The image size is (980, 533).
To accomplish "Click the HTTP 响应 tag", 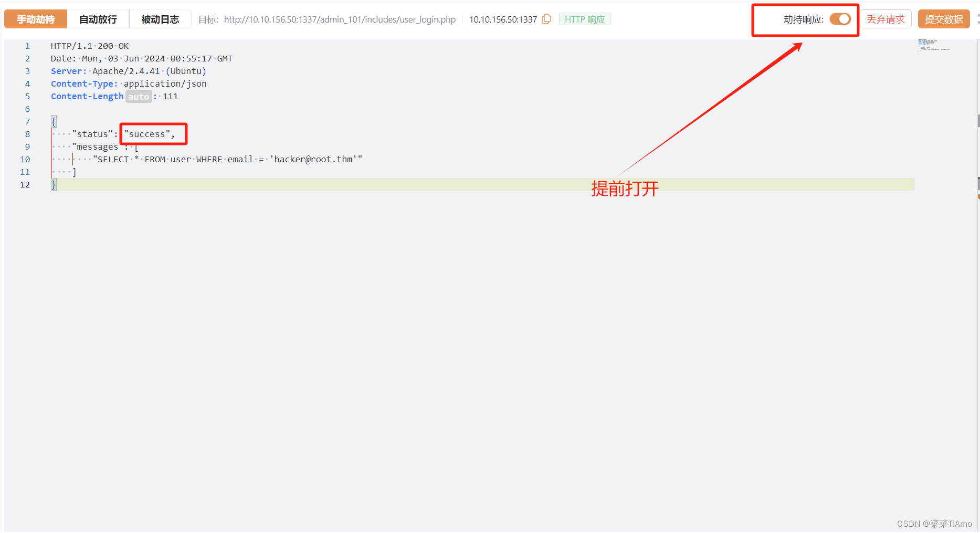I will tap(584, 19).
